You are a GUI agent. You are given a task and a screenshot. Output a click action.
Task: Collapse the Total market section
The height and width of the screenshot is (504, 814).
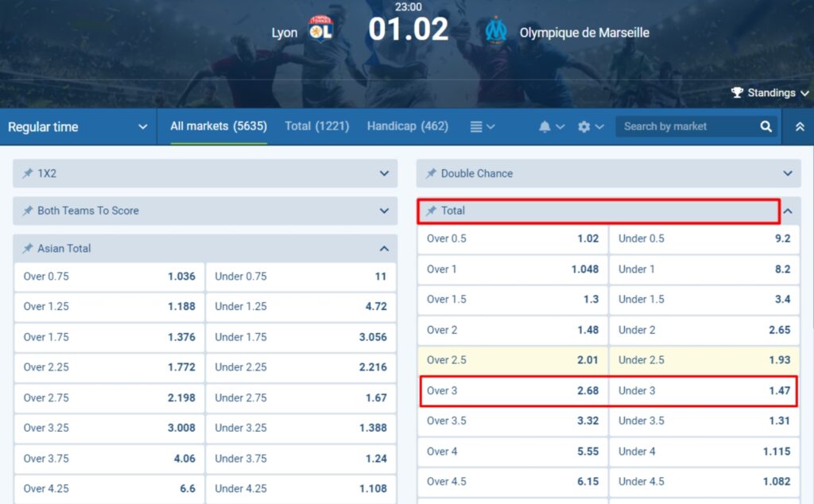tap(787, 211)
